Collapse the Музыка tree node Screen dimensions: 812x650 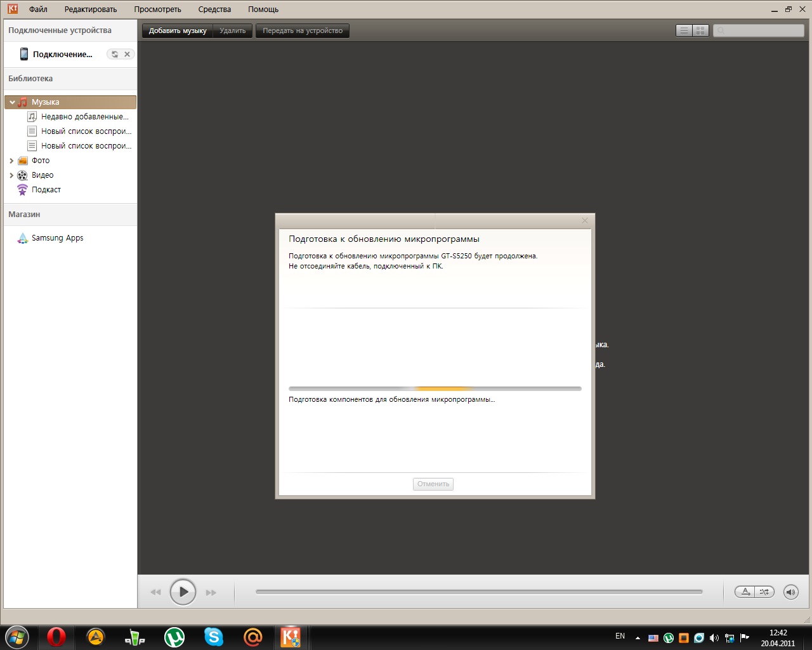12,102
